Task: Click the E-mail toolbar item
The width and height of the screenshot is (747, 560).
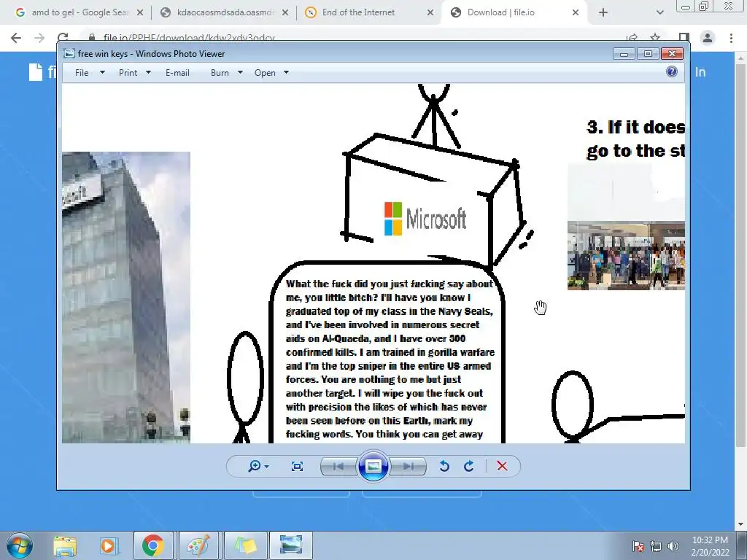Action: (178, 73)
